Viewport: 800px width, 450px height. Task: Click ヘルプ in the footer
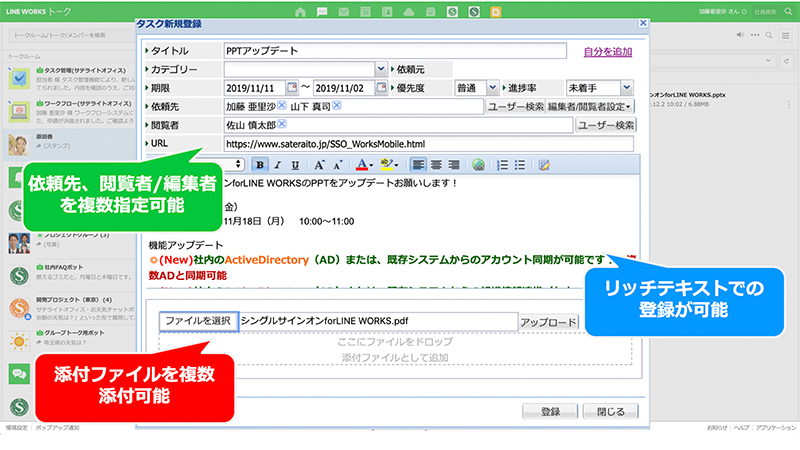pos(741,428)
